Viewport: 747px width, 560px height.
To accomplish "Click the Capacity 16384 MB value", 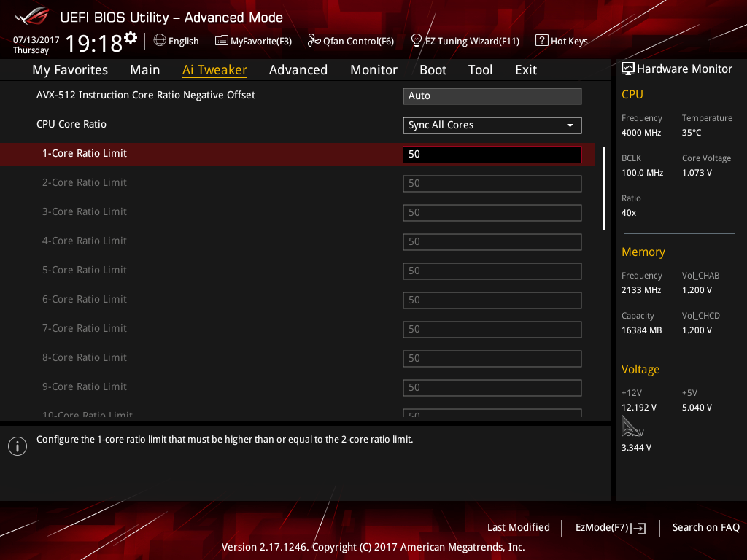I will click(641, 330).
